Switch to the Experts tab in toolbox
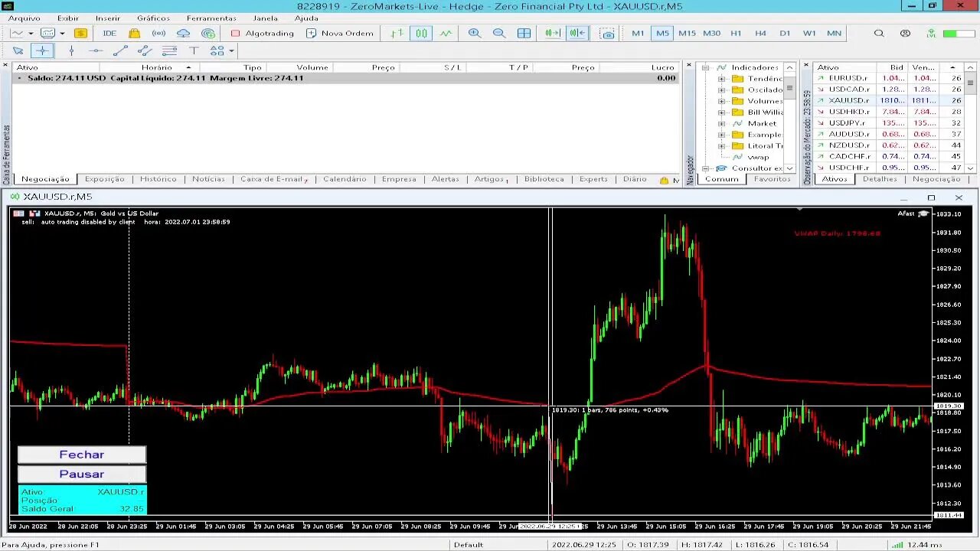This screenshot has width=980, height=551. [x=593, y=179]
